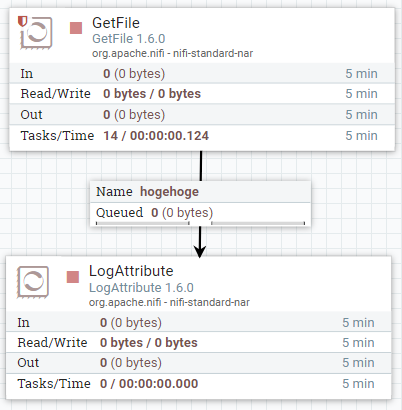The width and height of the screenshot is (402, 410).
Task: Click the GetFile 1.6.0 version text
Action: click(129, 39)
